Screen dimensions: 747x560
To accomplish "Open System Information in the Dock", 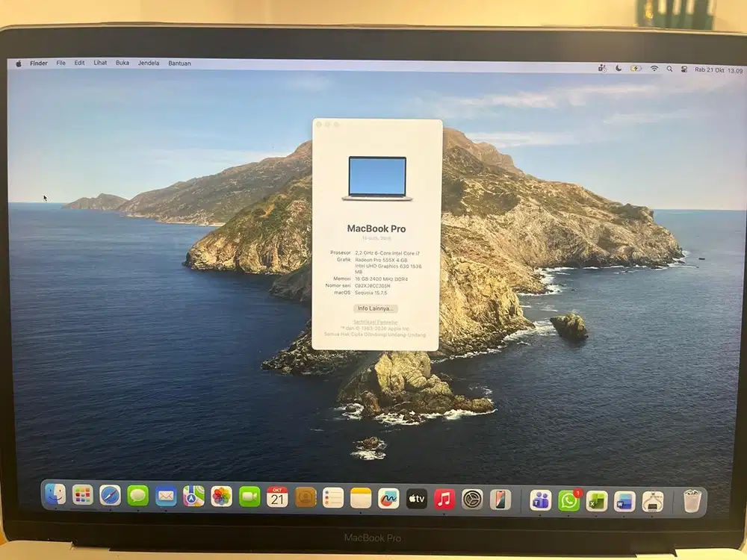I will [653, 502].
